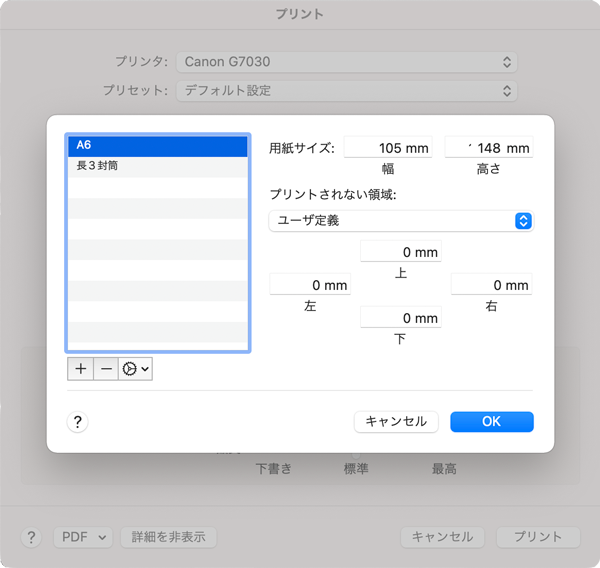The width and height of the screenshot is (600, 568).
Task: Open the ユーザ定義 non-printable area dropdown
Action: 400,221
